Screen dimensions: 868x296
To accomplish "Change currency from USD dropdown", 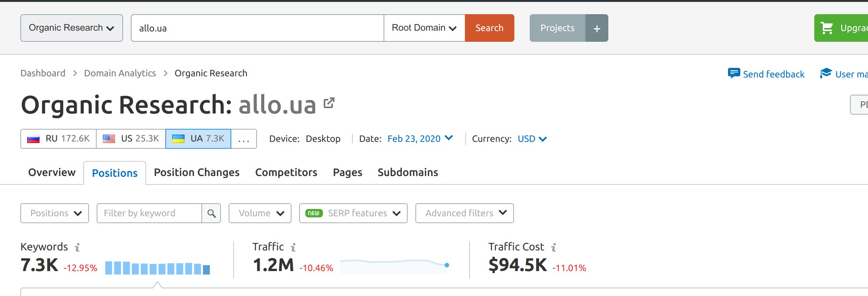I will tap(532, 139).
